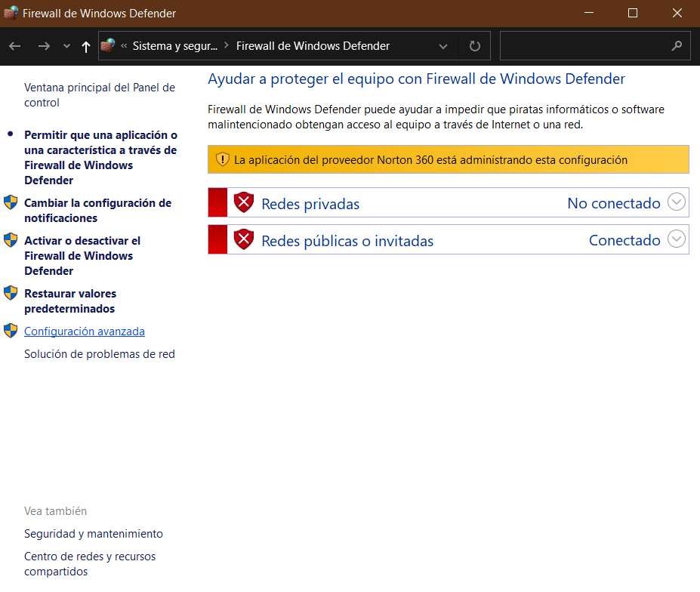700x592 pixels.
Task: Open the recent locations dropdown arrow
Action: 66,46
